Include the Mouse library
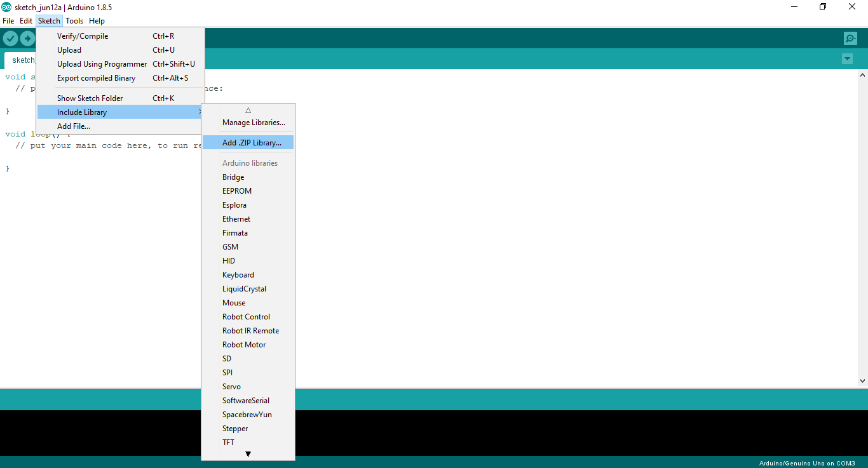868x468 pixels. click(248, 303)
